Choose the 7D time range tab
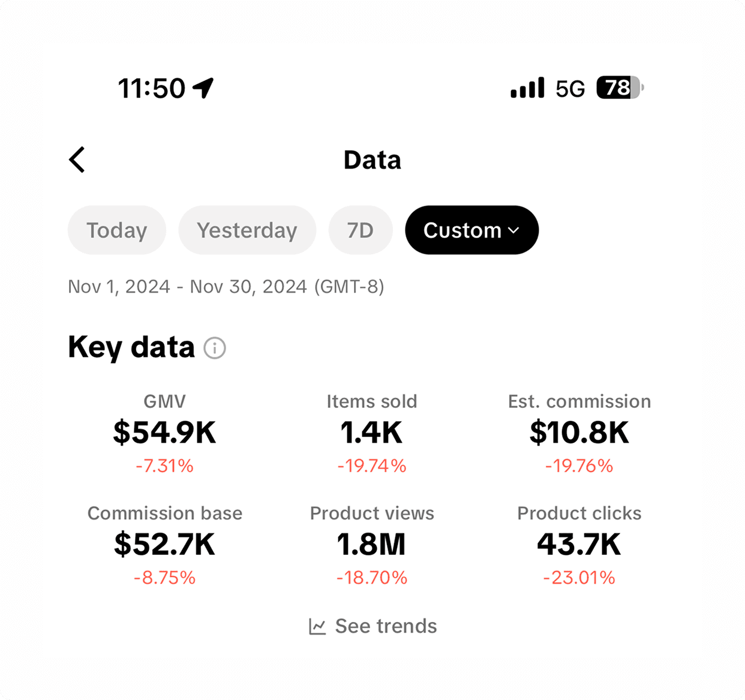Screen dimensions: 745x700 (361, 230)
